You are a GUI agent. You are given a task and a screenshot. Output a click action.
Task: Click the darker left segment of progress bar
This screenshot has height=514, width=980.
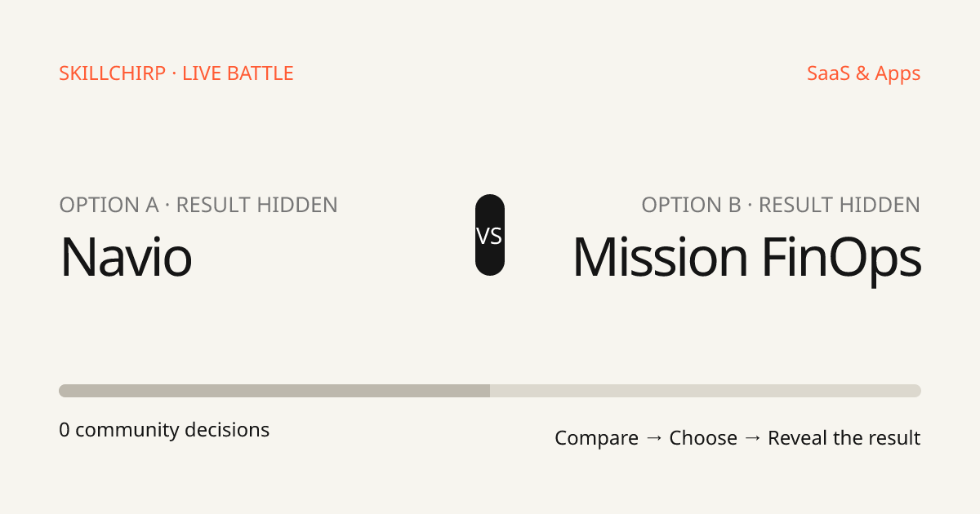(x=274, y=391)
